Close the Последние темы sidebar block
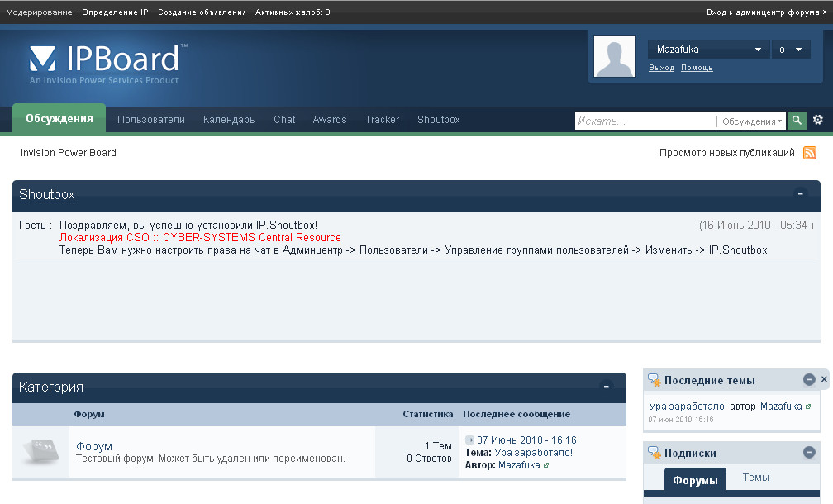Screen dimensions: 833x504 click(824, 379)
